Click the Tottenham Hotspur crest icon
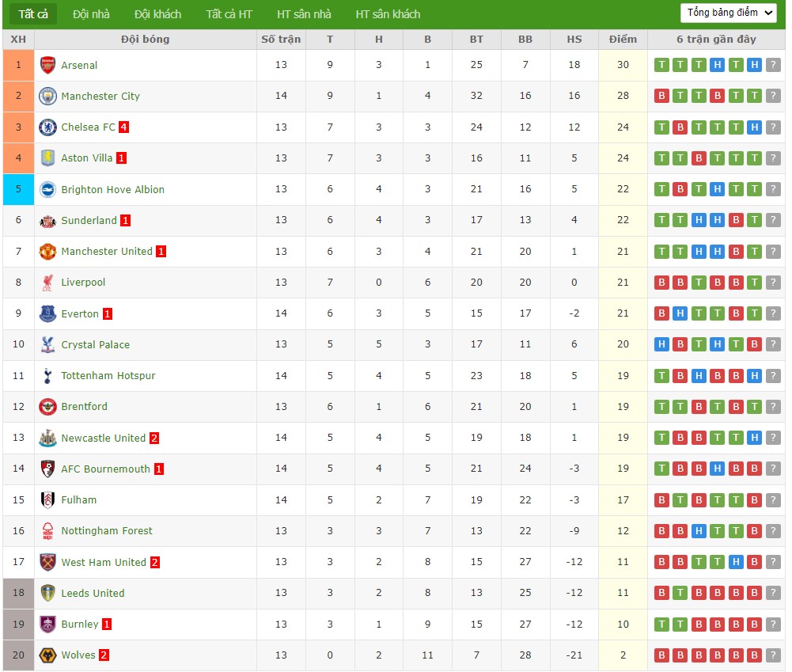This screenshot has height=672, width=792. 47,376
